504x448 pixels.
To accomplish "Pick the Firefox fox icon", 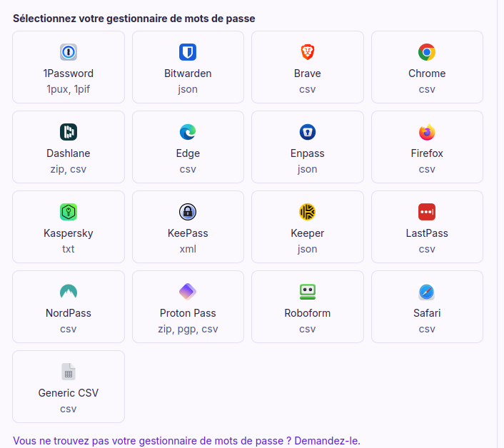I will tap(427, 132).
